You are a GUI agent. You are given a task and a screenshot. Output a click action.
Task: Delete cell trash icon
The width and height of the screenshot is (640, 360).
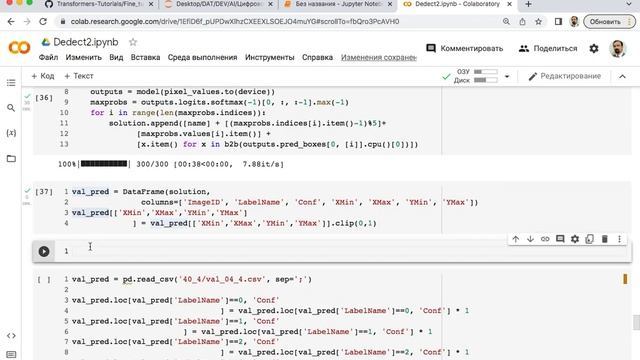[604, 239]
